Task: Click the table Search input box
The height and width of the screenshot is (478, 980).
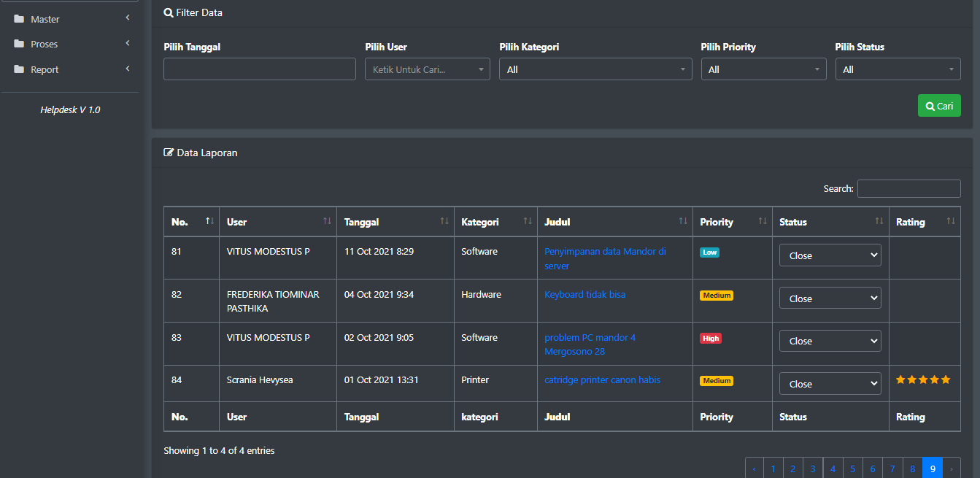Action: [908, 189]
